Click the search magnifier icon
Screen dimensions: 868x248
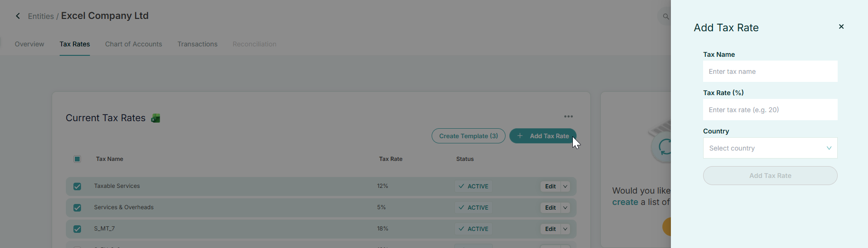pos(666,17)
